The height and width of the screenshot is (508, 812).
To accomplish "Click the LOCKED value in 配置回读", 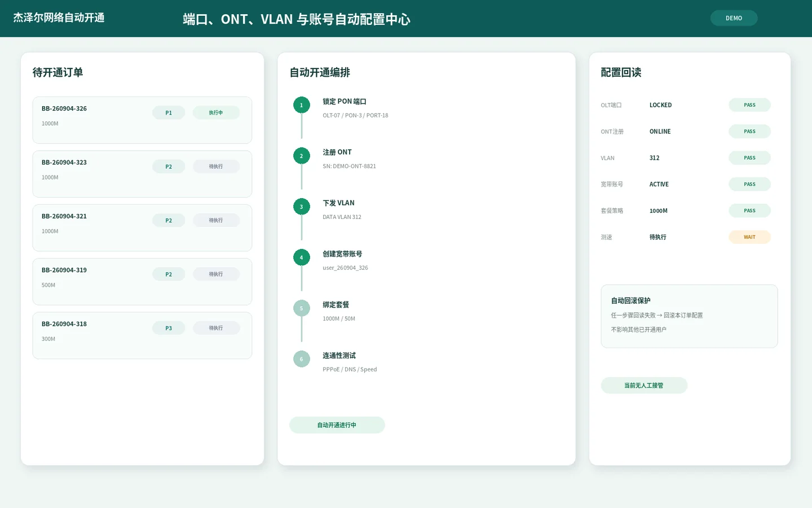I will click(660, 105).
